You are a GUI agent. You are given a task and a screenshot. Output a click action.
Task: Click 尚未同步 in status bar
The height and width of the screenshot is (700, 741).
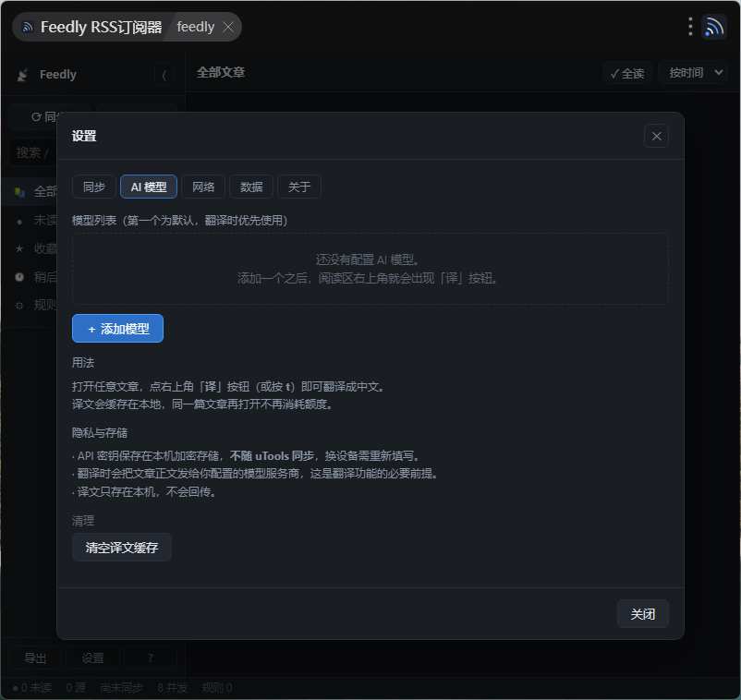(121, 688)
